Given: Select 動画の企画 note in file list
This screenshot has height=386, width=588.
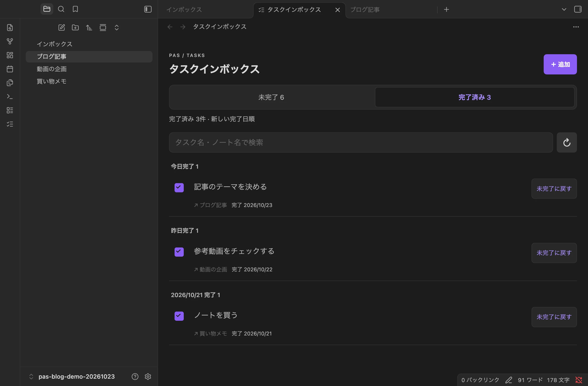Looking at the screenshot, I should click(89, 69).
